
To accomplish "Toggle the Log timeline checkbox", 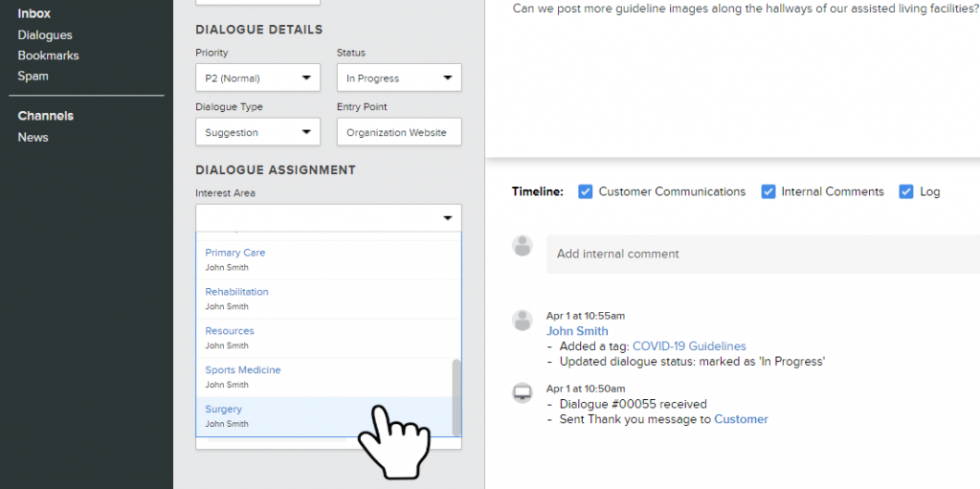I will [906, 192].
